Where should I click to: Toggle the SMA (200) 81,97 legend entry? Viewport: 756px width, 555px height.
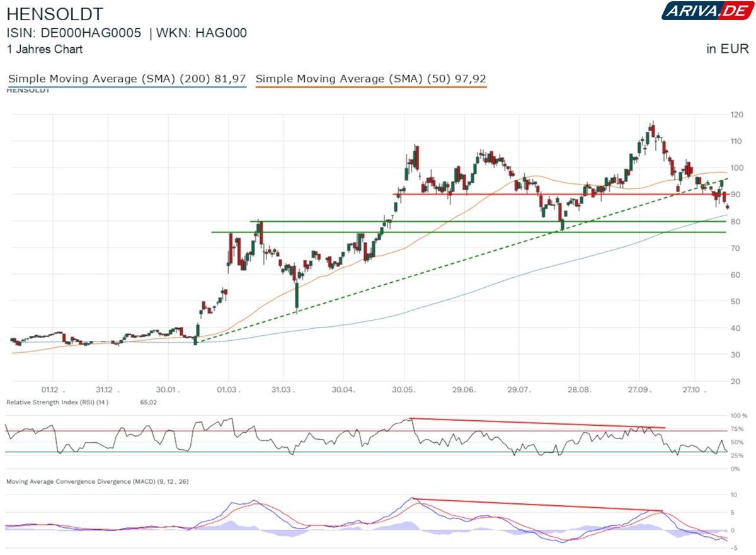pos(127,79)
